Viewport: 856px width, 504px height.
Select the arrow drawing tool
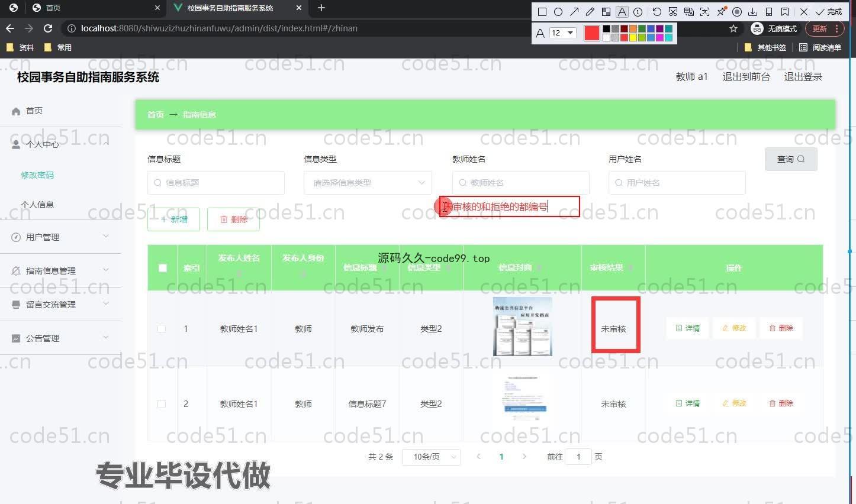tap(574, 11)
